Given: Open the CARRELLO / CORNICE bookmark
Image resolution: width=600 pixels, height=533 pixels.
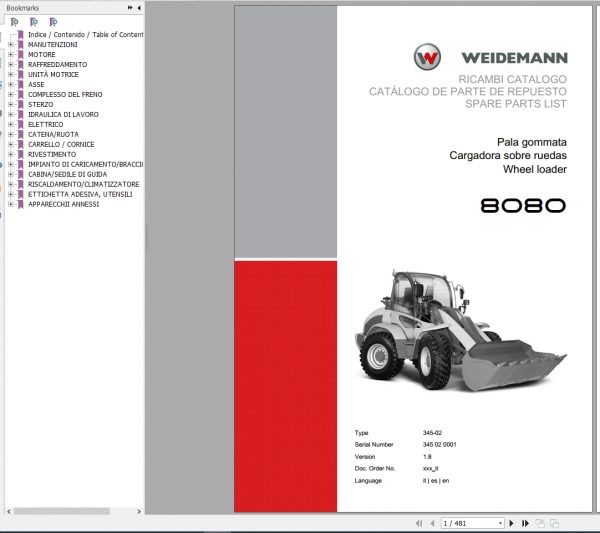Looking at the screenshot, I should (61, 144).
